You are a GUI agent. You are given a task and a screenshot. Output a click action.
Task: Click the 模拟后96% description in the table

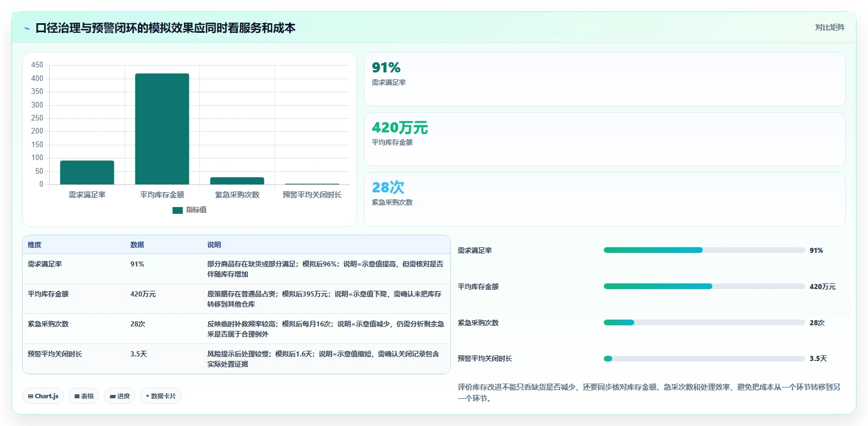pyautogui.click(x=326, y=269)
